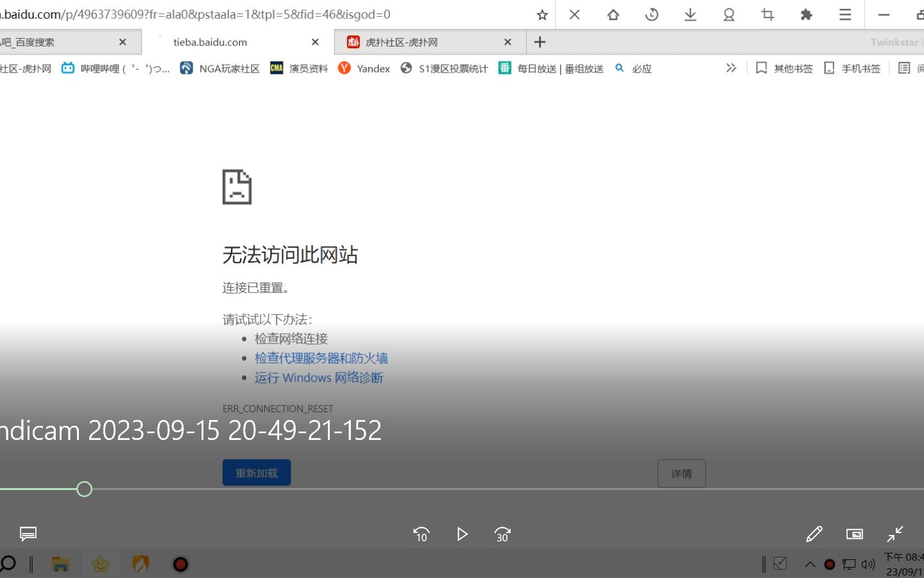Close the 虎扑社区-虎扑网 tab
Viewport: 924px width, 578px height.
pyautogui.click(x=508, y=42)
